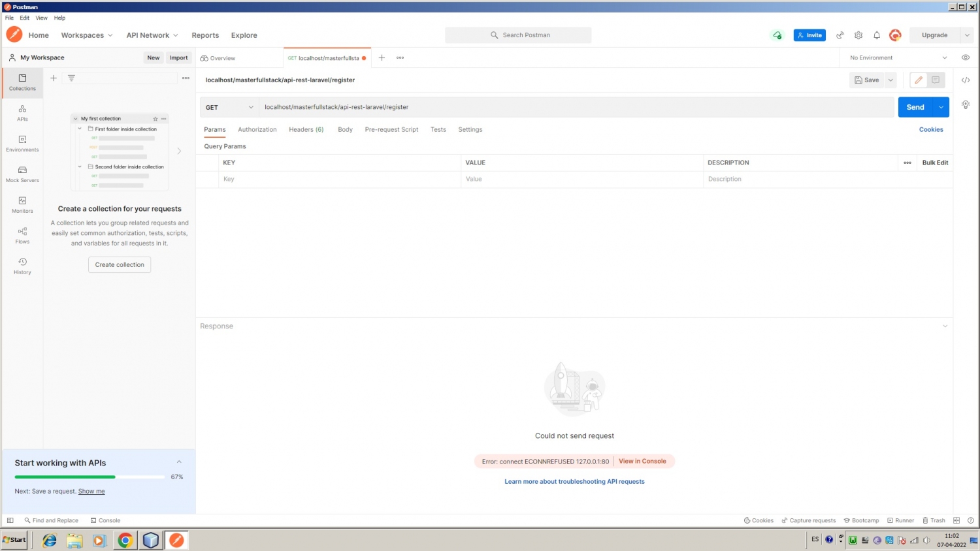The image size is (980, 551).
Task: Open the Flows sidebar section
Action: coord(22,236)
